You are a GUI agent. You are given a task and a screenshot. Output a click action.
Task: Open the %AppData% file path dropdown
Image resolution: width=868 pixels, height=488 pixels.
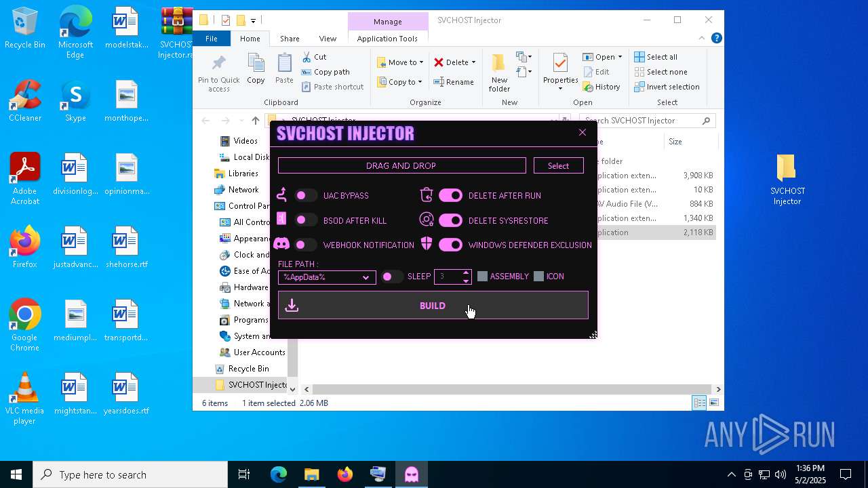(x=327, y=277)
